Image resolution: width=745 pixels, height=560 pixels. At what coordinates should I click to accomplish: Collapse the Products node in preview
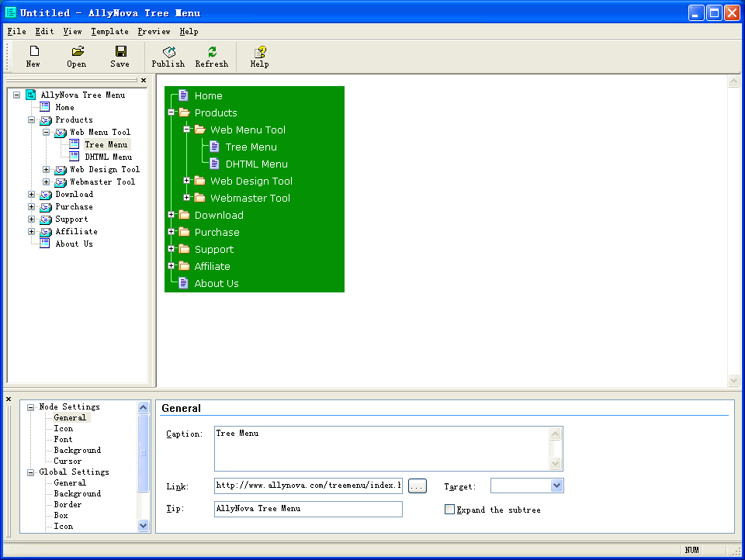coord(172,112)
